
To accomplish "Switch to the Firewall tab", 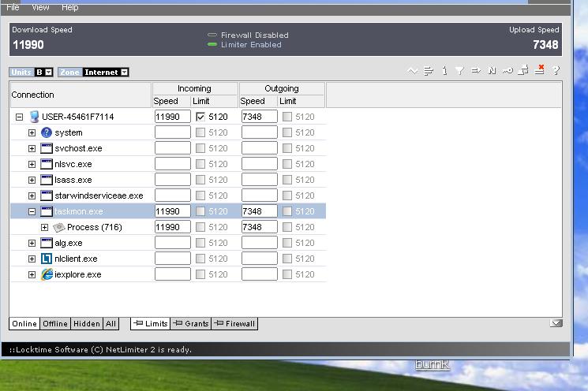I will click(x=235, y=324).
